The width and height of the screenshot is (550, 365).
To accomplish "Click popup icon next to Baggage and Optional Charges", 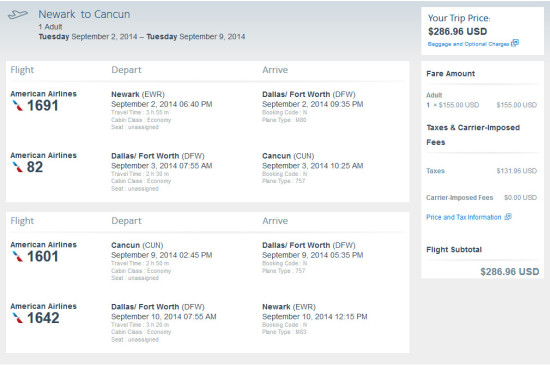I will pos(515,43).
